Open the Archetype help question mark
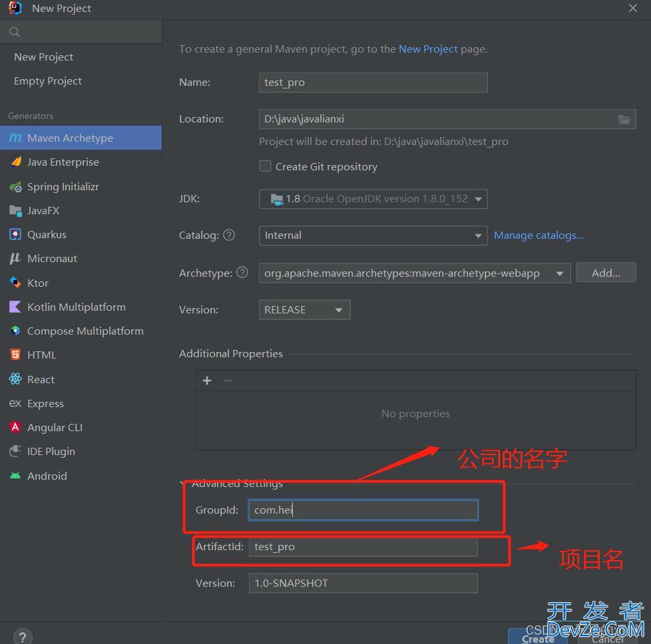 [x=242, y=273]
